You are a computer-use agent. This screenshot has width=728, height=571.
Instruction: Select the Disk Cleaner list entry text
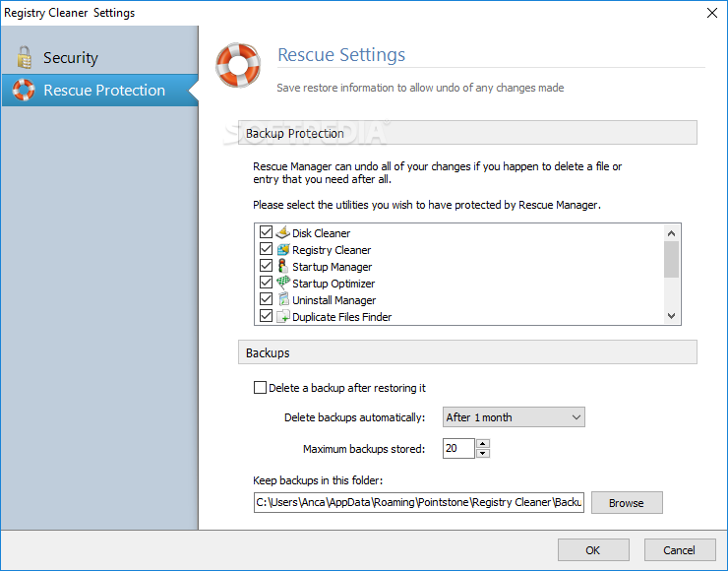(321, 233)
